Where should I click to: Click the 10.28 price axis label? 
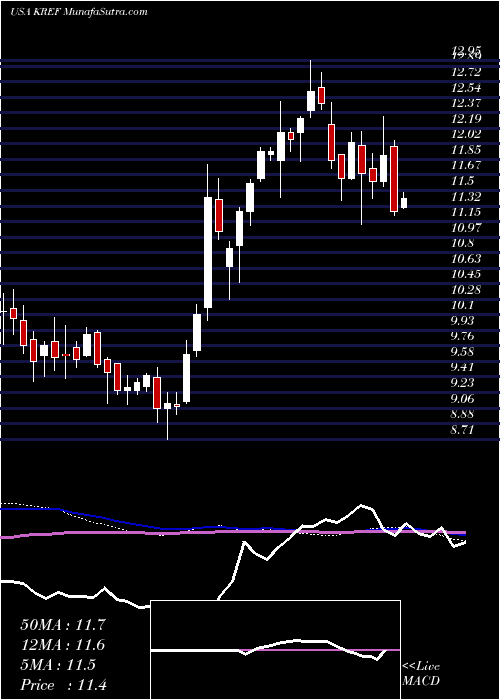pos(467,290)
